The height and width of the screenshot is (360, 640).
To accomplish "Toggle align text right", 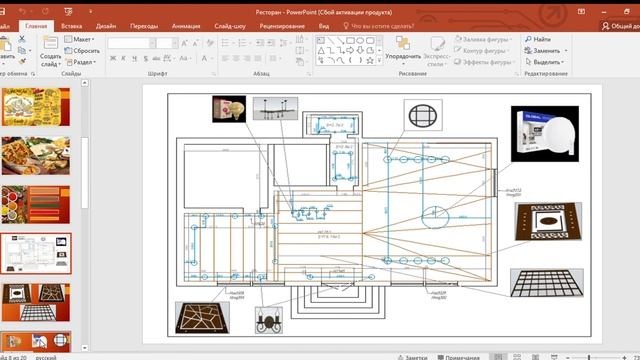I will coord(247,58).
